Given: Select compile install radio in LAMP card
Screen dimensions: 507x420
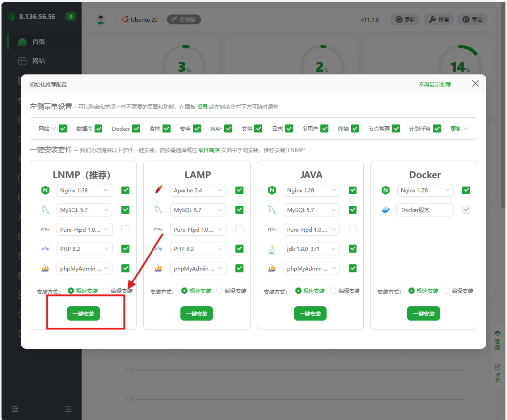Looking at the screenshot, I should point(220,291).
